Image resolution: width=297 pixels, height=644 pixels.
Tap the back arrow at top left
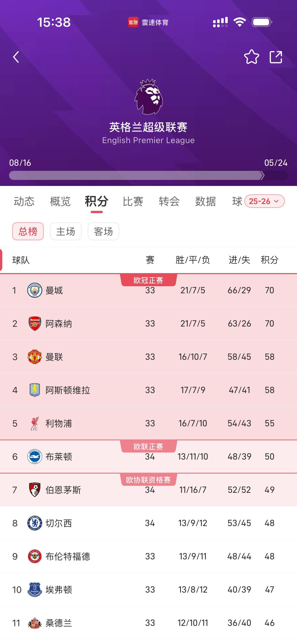(x=16, y=57)
